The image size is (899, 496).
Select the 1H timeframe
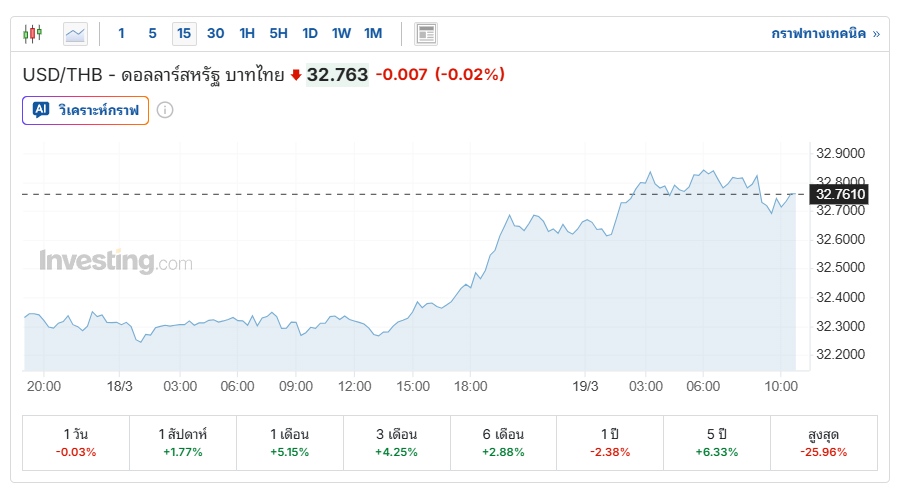247,33
